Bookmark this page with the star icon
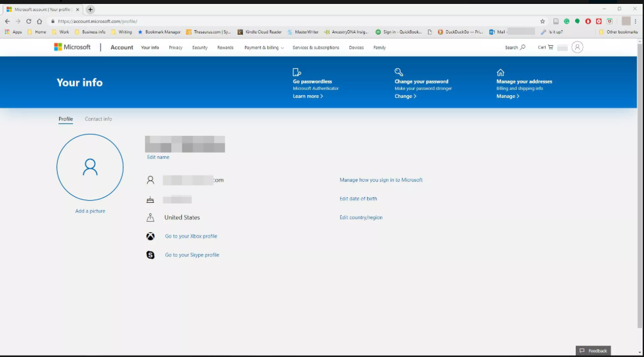 [542, 22]
